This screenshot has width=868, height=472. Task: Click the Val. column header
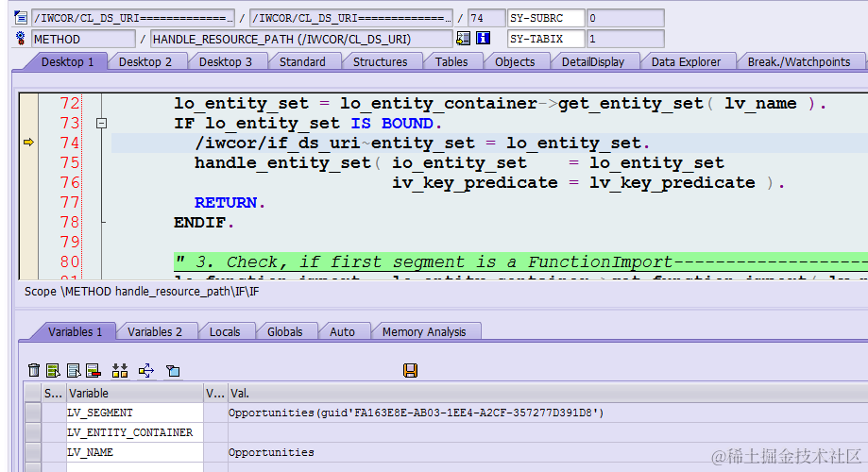[548, 394]
